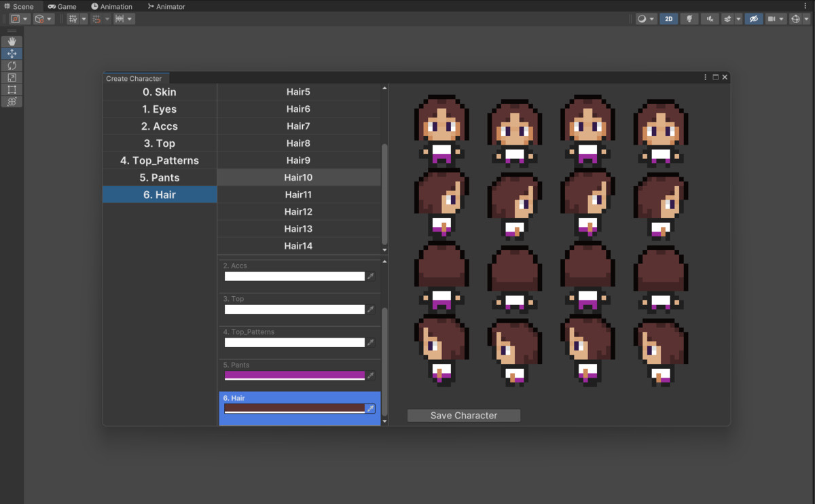The height and width of the screenshot is (504, 815).
Task: Click the Save Character button
Action: click(x=464, y=416)
